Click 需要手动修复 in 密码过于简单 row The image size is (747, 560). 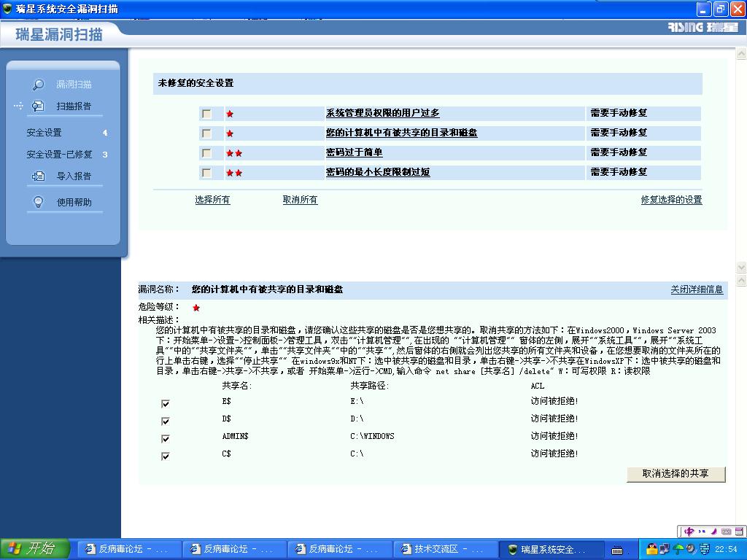click(619, 152)
